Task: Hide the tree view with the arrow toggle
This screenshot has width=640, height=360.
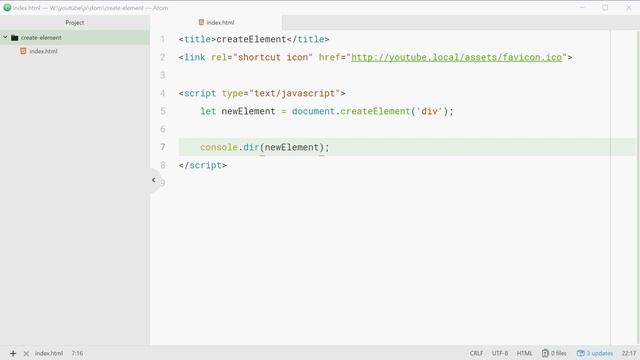Action: click(153, 180)
